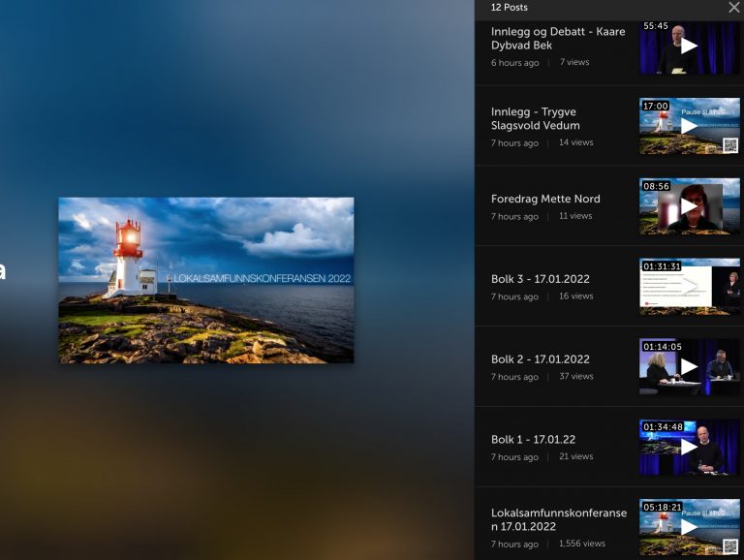Open the title Innlegg - Trygve Slagsvold Vedum
Image resolution: width=744 pixels, height=560 pixels.
point(536,118)
